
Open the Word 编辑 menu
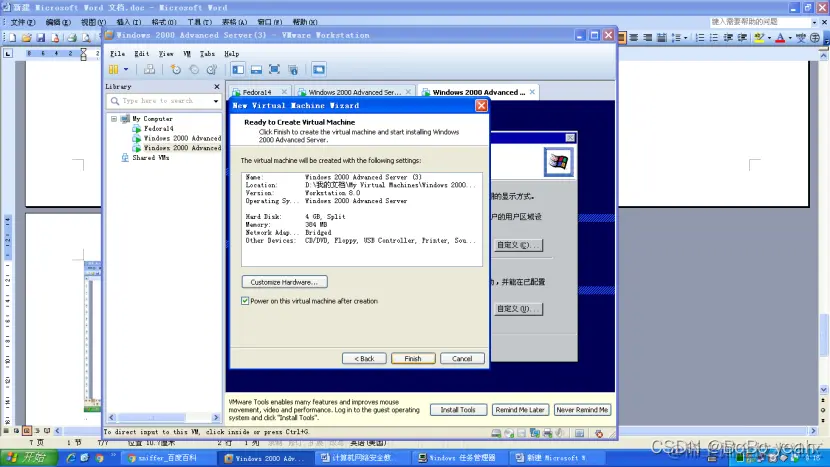[58, 22]
